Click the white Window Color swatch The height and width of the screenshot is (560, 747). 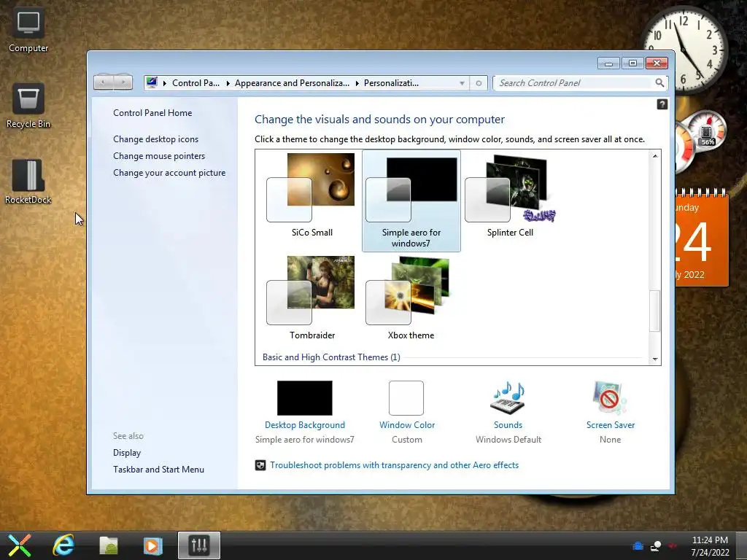[x=406, y=398]
